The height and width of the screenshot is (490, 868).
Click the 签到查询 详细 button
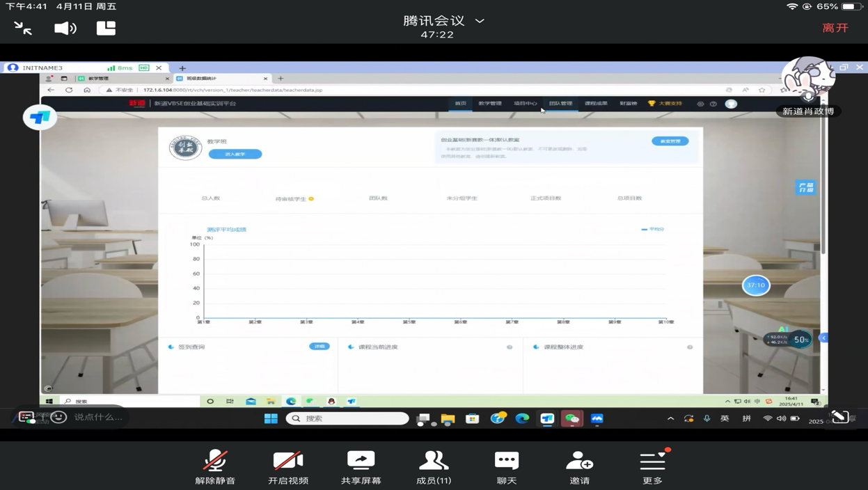coord(319,347)
